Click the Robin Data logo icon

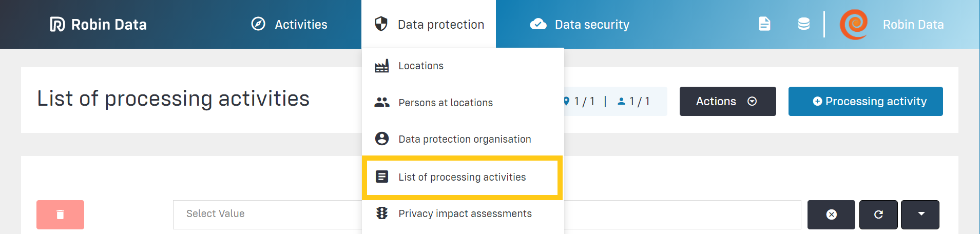[57, 24]
